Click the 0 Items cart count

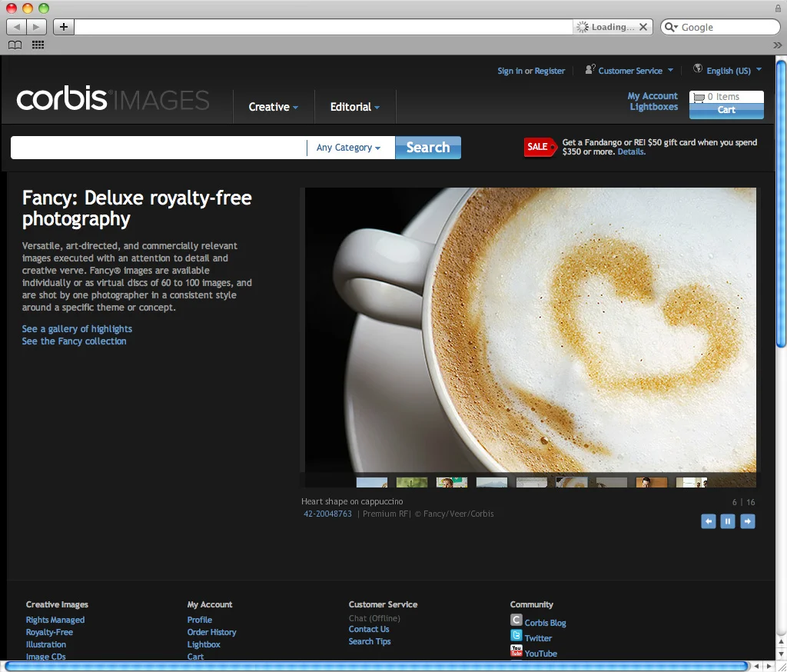click(x=723, y=97)
